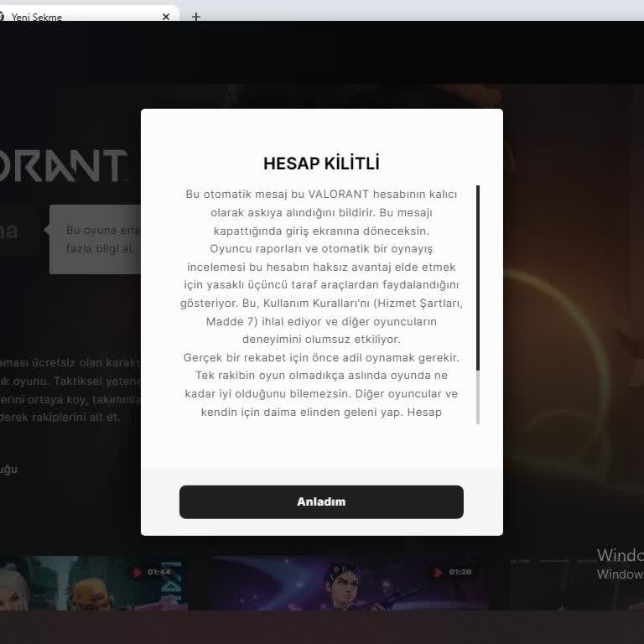Click play icon on the 01:44 video
The width and height of the screenshot is (644, 644).
[x=138, y=572]
